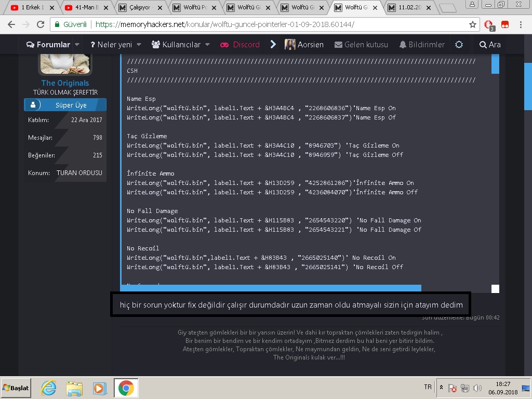The height and width of the screenshot is (399, 532).
Task: Close the Çalışıyor tab
Action: coord(160,7)
